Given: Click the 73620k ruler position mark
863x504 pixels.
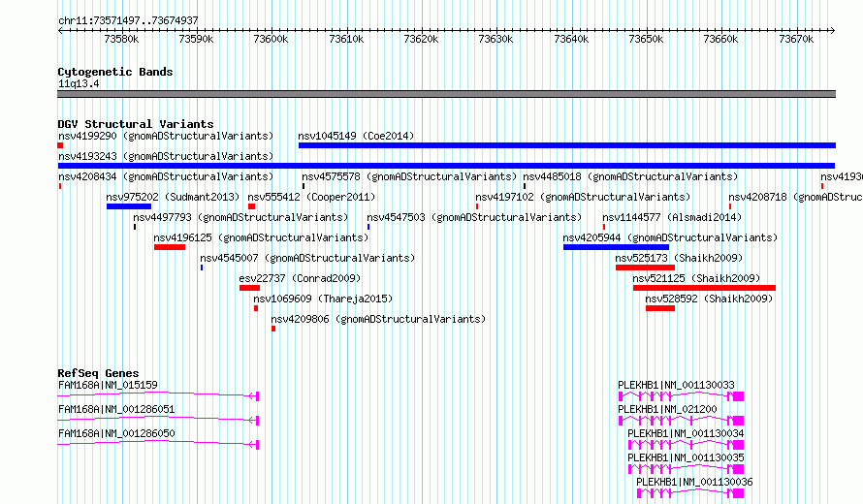Looking at the screenshot, I should pyautogui.click(x=421, y=39).
